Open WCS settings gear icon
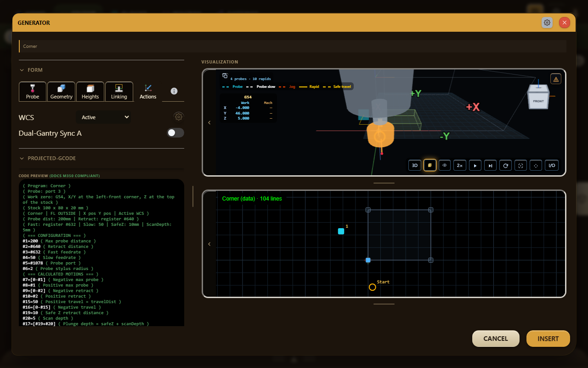The image size is (588, 368). pyautogui.click(x=179, y=117)
